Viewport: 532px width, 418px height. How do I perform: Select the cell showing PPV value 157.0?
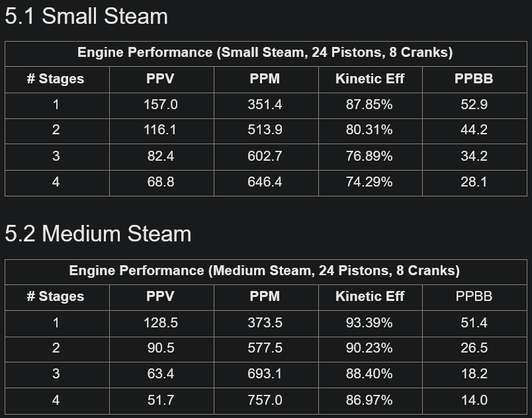(160, 104)
